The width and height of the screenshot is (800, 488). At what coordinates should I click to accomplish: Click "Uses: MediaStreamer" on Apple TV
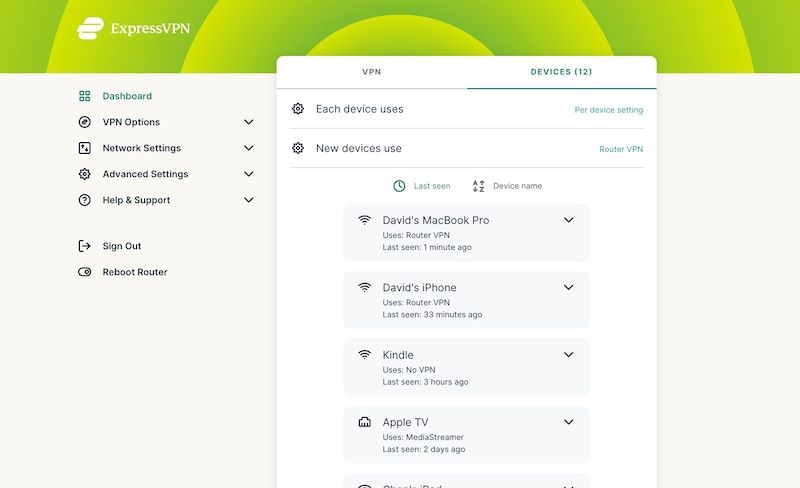click(423, 437)
